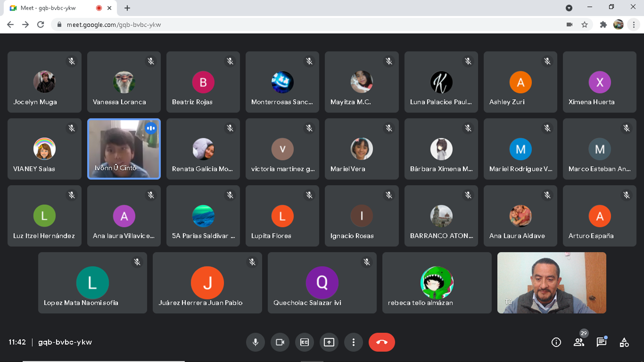
Task: Click the speaking indicator on Ivonn Cinto tile
Action: tap(151, 128)
